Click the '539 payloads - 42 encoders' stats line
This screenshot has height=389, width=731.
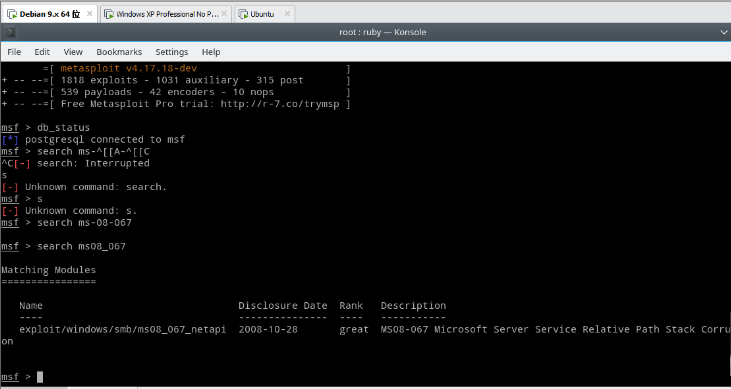pos(167,92)
